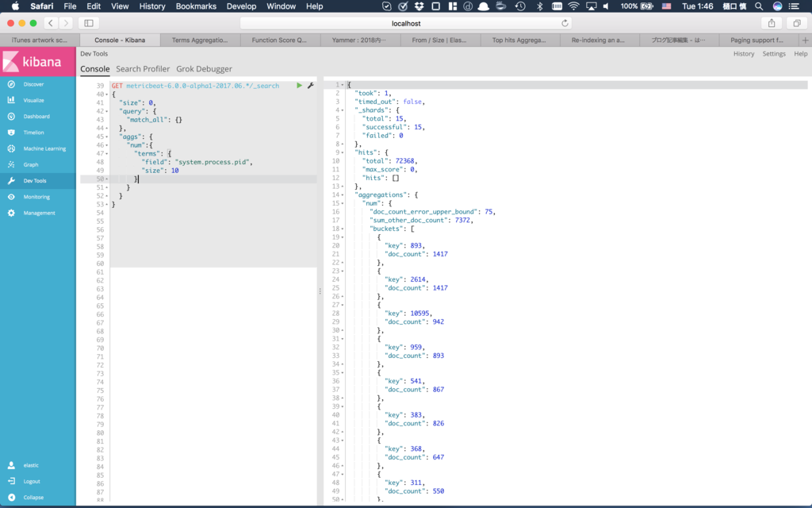
Task: Click the "doc_count_error_upper_bound" line
Action: (x=432, y=211)
